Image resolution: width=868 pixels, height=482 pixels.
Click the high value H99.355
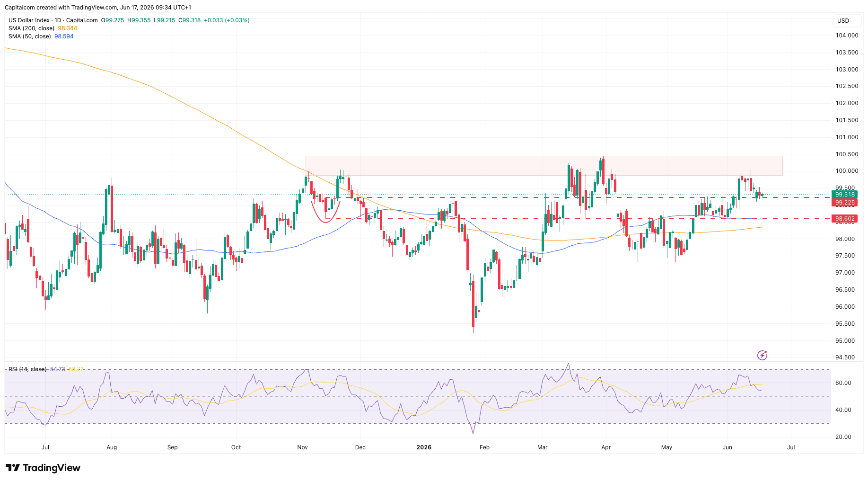139,20
